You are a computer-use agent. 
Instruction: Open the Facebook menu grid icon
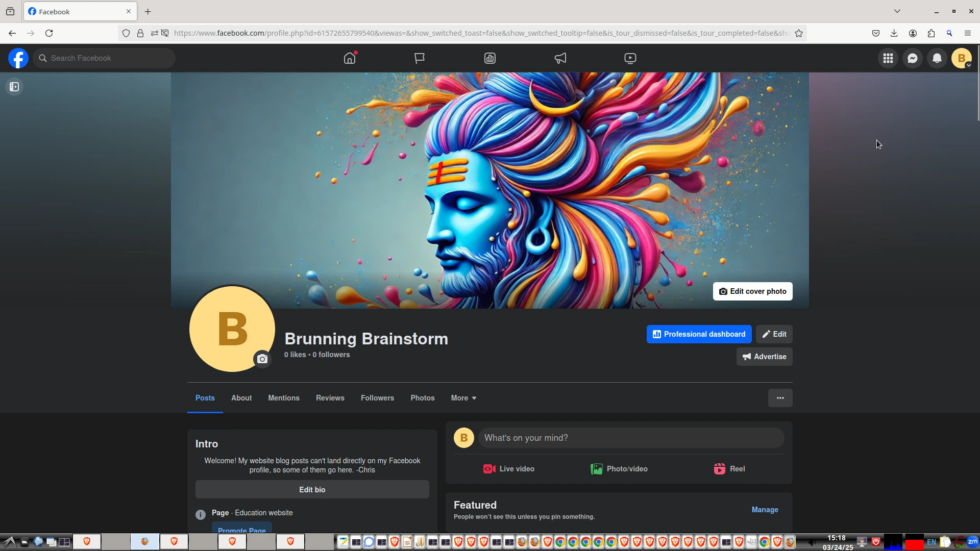point(888,58)
